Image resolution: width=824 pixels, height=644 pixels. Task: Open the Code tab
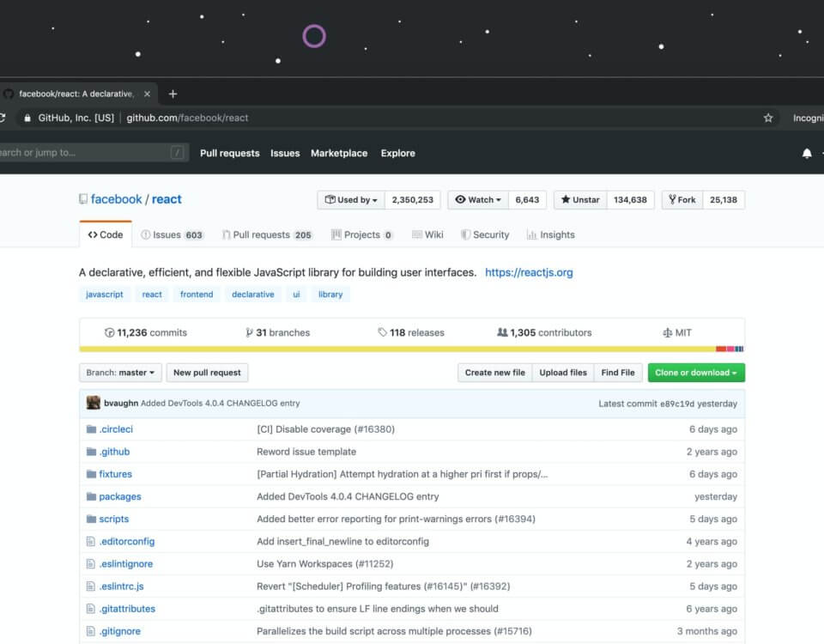[x=106, y=235]
